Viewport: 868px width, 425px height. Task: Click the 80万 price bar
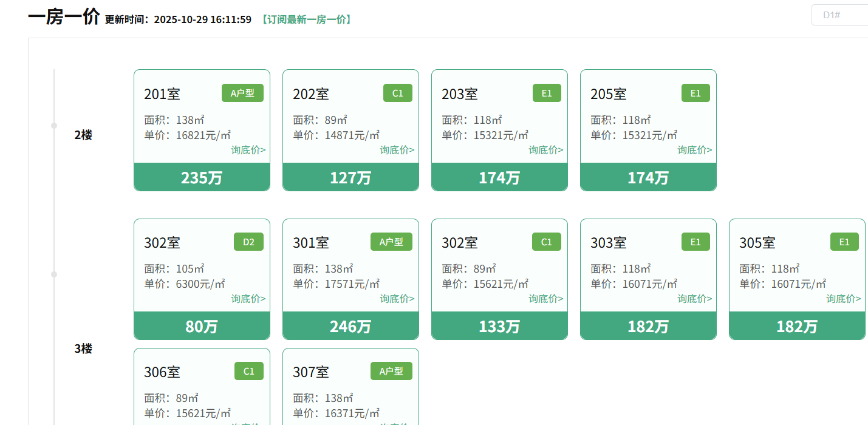tap(202, 326)
